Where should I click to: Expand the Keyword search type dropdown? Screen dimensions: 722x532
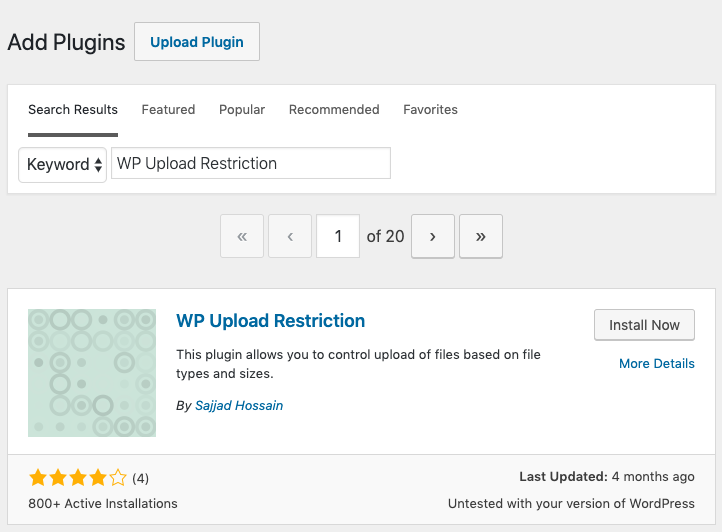coord(63,165)
